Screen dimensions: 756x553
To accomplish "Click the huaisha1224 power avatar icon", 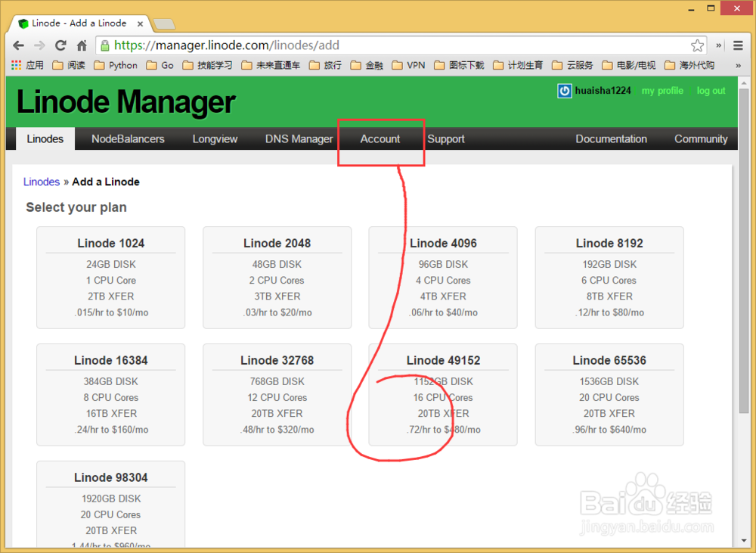I will click(564, 91).
